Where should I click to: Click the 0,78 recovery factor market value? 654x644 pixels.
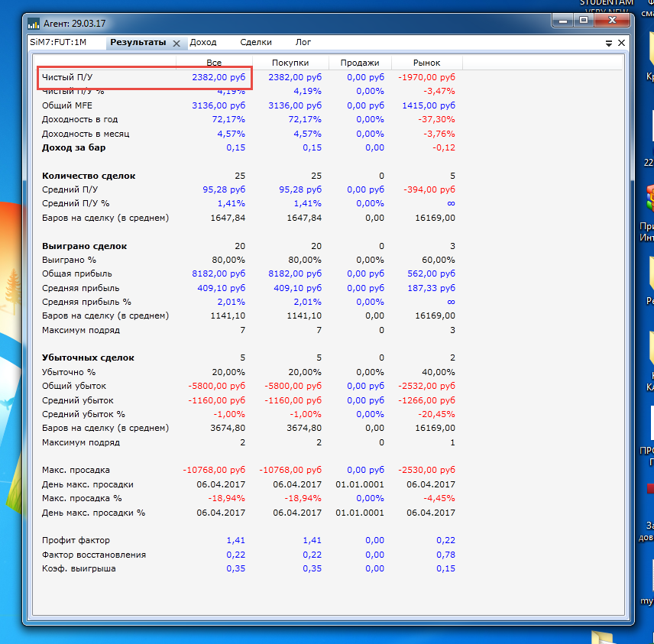[x=446, y=555]
